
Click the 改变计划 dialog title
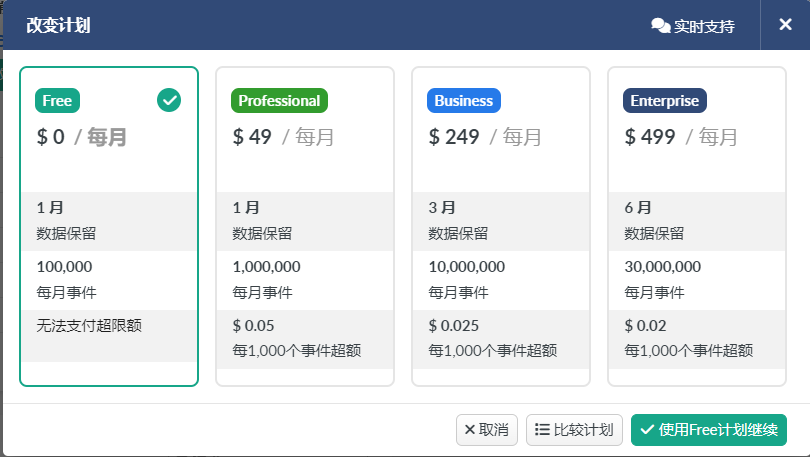click(58, 25)
